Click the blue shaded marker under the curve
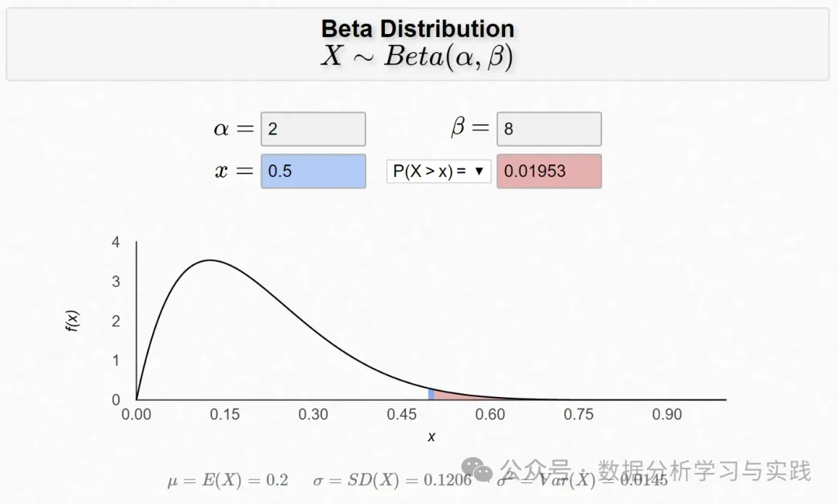 (431, 395)
